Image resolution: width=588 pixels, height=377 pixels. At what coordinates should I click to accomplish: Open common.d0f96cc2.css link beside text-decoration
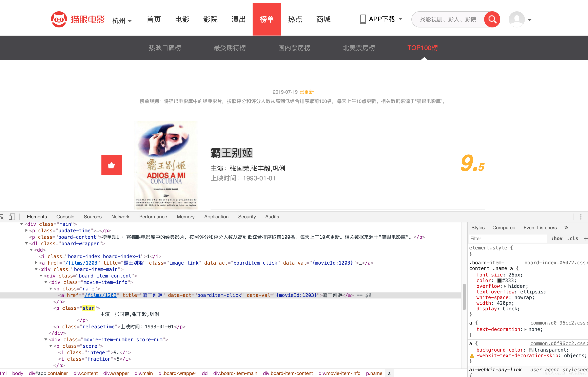point(559,323)
